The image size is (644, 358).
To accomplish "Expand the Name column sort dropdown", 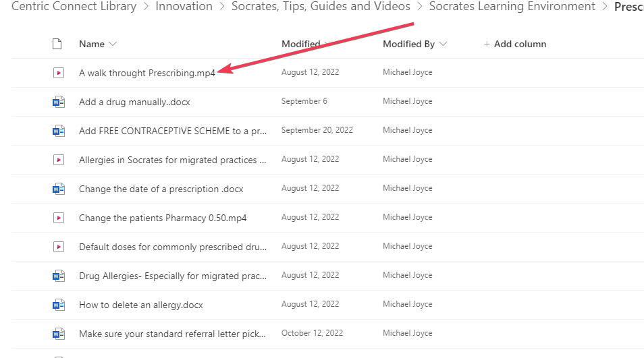I will [x=113, y=44].
